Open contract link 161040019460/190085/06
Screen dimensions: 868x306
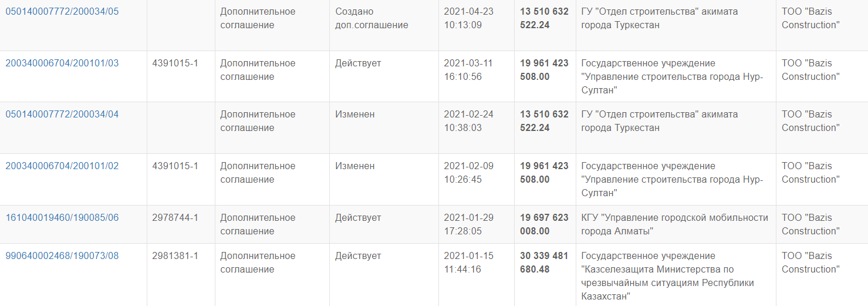pos(62,218)
